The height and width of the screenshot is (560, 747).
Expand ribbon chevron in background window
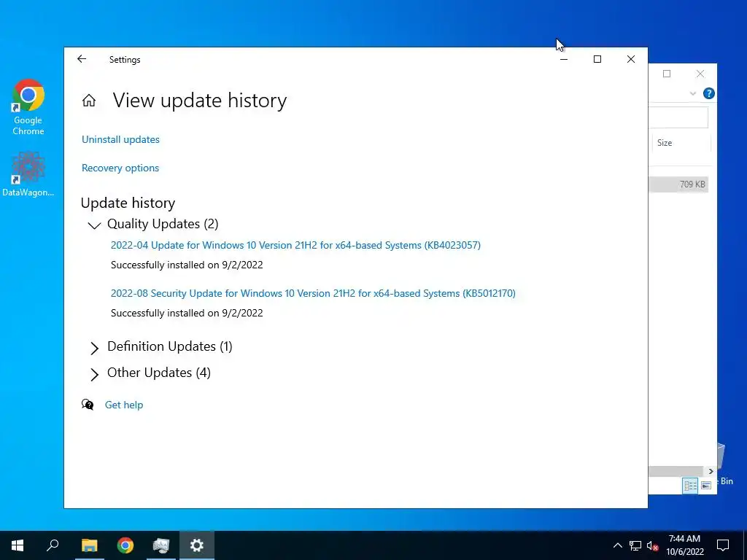pyautogui.click(x=693, y=93)
